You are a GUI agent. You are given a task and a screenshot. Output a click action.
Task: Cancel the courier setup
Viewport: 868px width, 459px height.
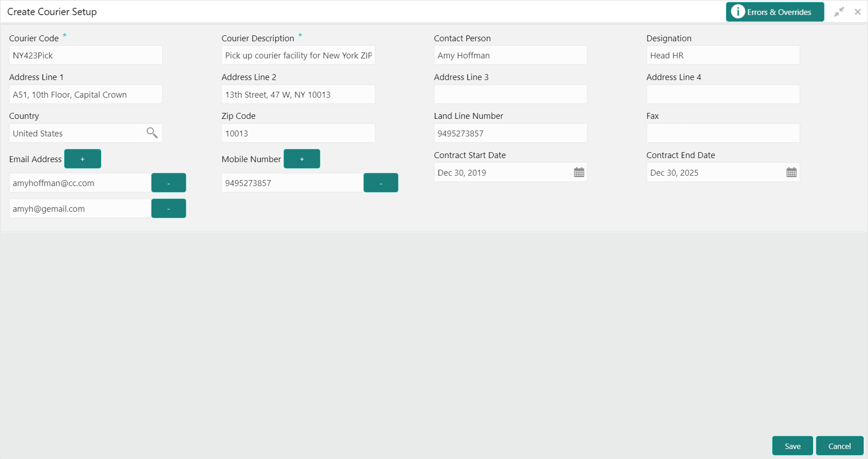pos(840,446)
